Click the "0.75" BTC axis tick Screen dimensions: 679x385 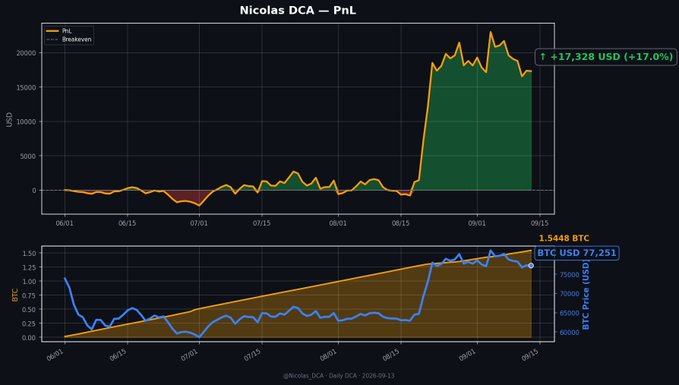tap(30, 296)
